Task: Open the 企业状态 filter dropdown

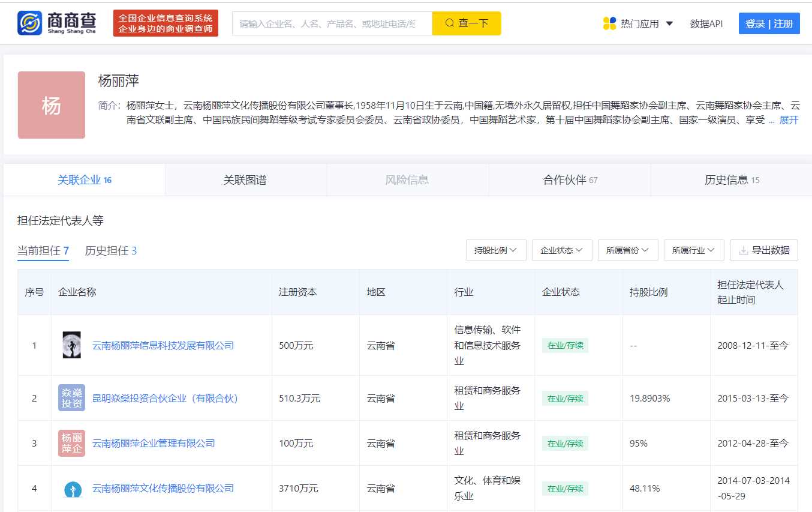Action: pos(562,250)
